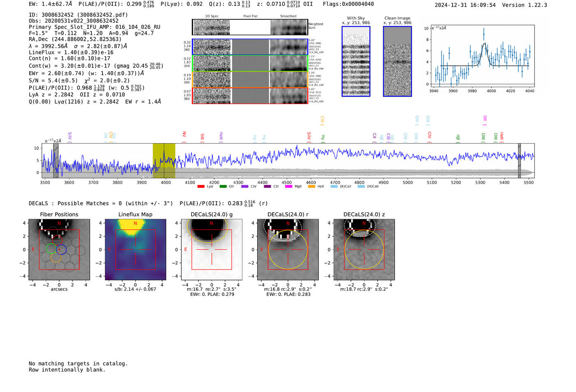
Task: Click the purple CII line label
Action: [x=374, y=138]
